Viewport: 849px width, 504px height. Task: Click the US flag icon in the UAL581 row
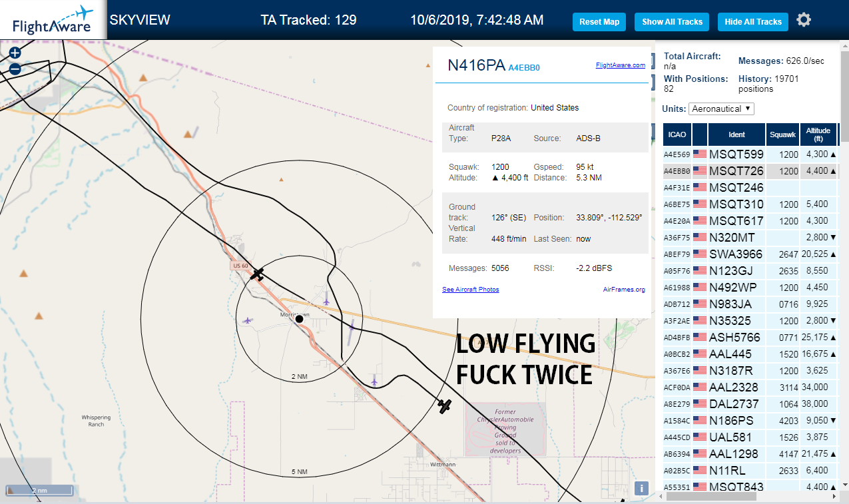pyautogui.click(x=699, y=437)
